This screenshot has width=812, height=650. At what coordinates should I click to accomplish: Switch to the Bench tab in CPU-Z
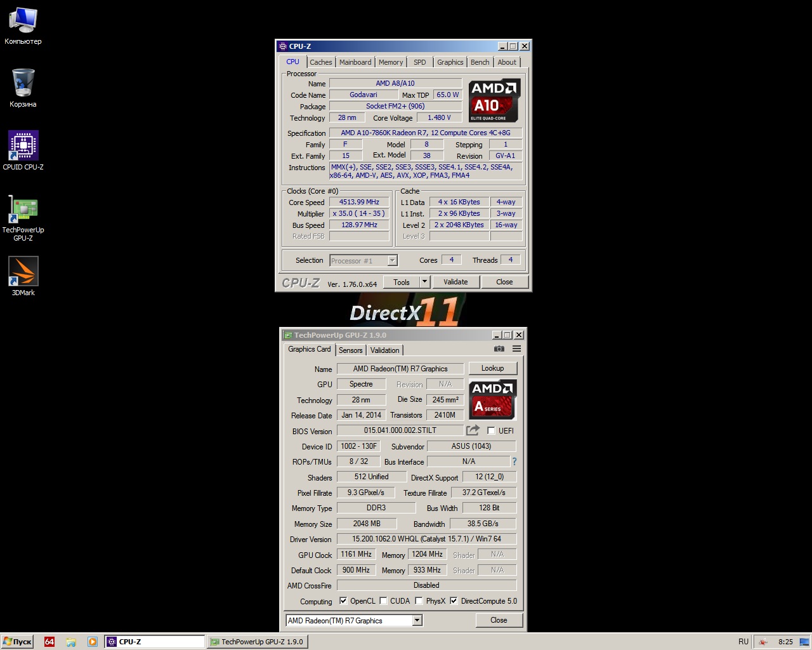click(480, 62)
